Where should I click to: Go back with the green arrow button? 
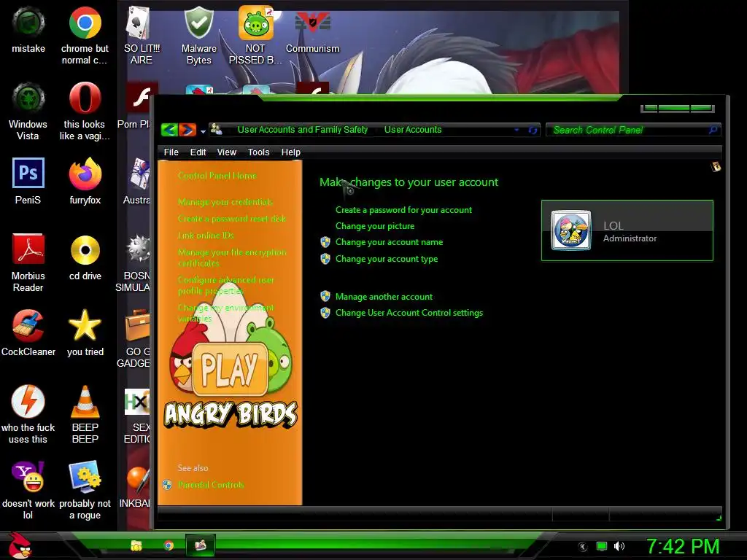pyautogui.click(x=169, y=130)
